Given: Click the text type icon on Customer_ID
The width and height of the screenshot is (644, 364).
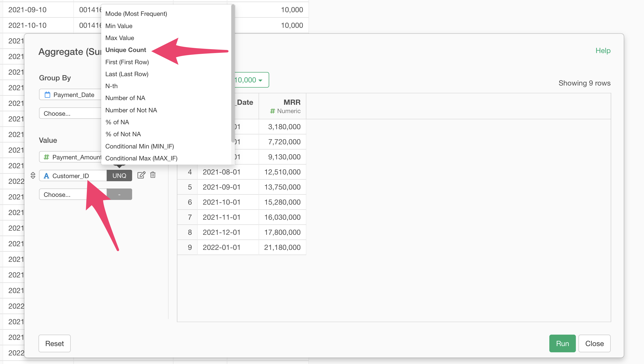Looking at the screenshot, I should [46, 176].
